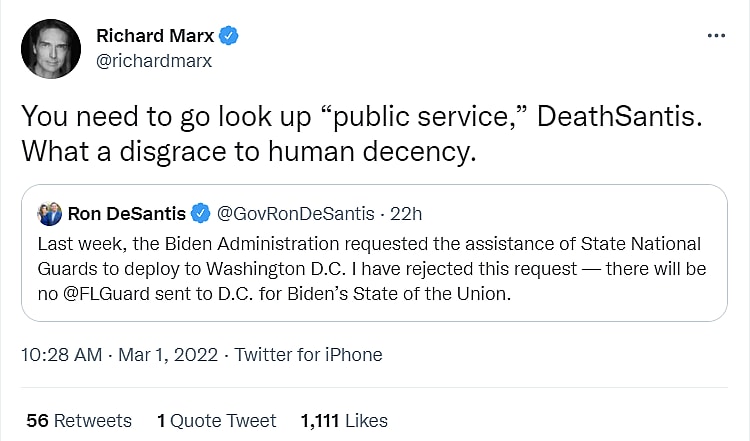This screenshot has width=750, height=441.
Task: Open the Richard Marx display name link
Action: [155, 36]
